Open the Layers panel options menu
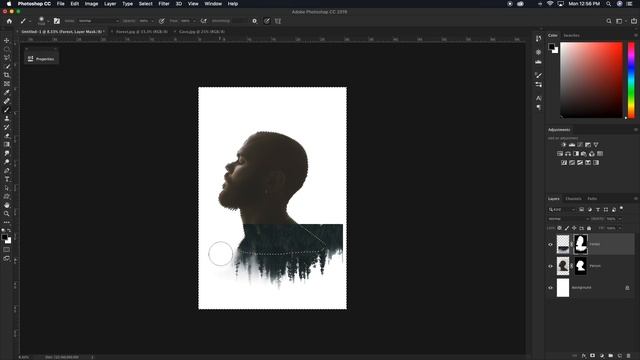640x360 pixels. [636, 198]
